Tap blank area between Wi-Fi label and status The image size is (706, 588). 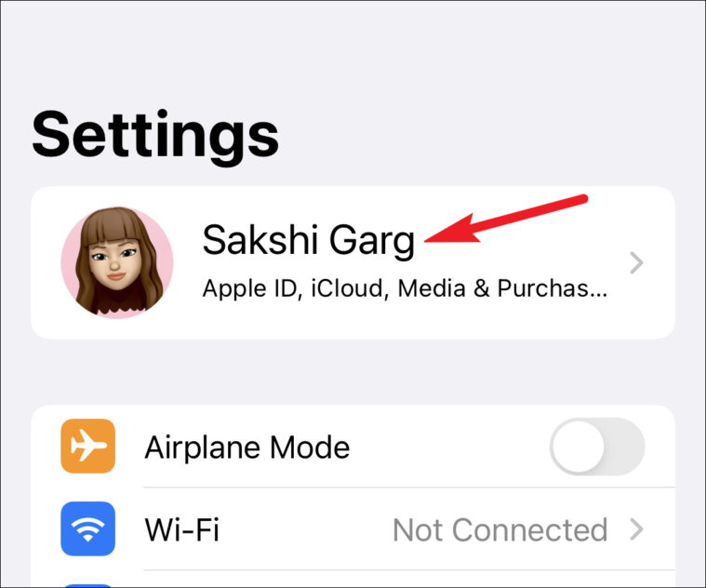pos(306,529)
